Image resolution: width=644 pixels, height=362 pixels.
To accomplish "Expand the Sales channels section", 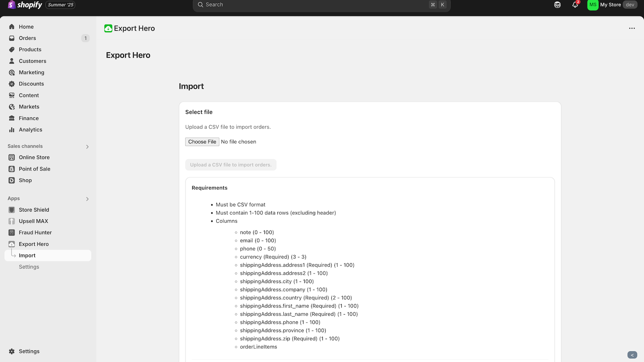I will point(87,147).
